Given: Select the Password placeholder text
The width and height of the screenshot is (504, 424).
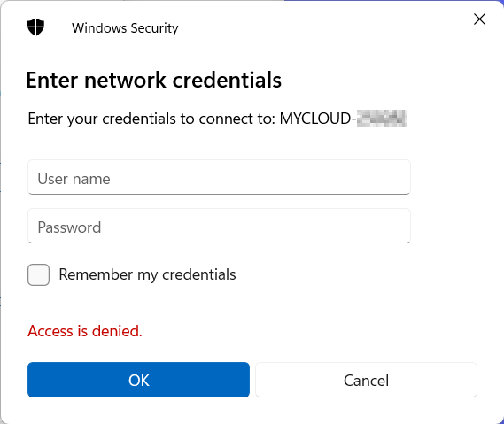Looking at the screenshot, I should 69,227.
